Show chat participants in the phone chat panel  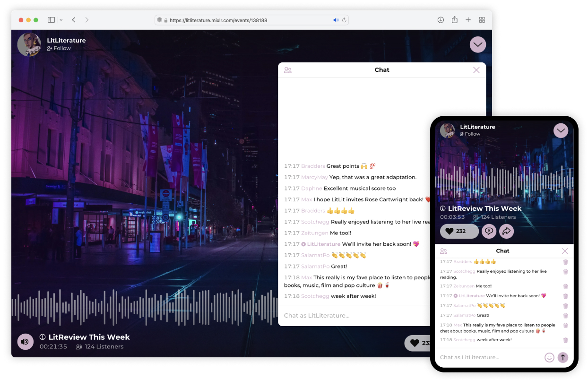point(443,251)
